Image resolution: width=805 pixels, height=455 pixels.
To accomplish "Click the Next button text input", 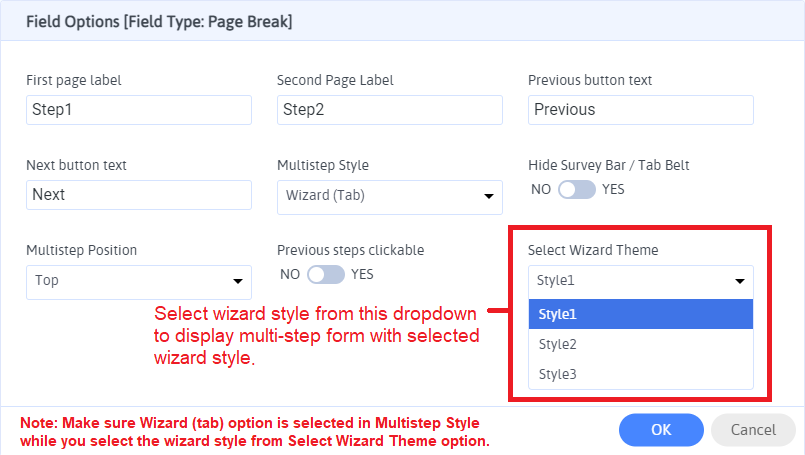I will (x=138, y=195).
